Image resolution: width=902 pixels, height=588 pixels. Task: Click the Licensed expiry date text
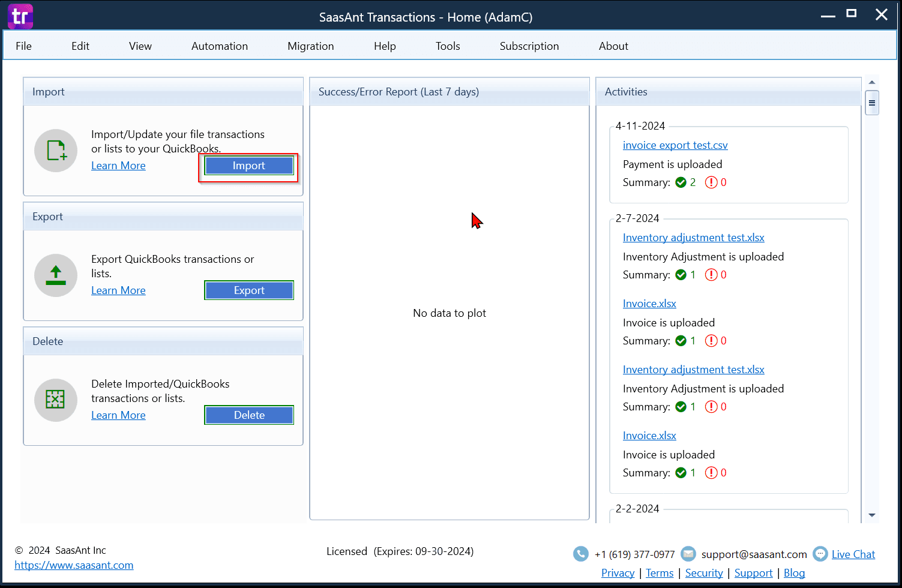coord(400,551)
